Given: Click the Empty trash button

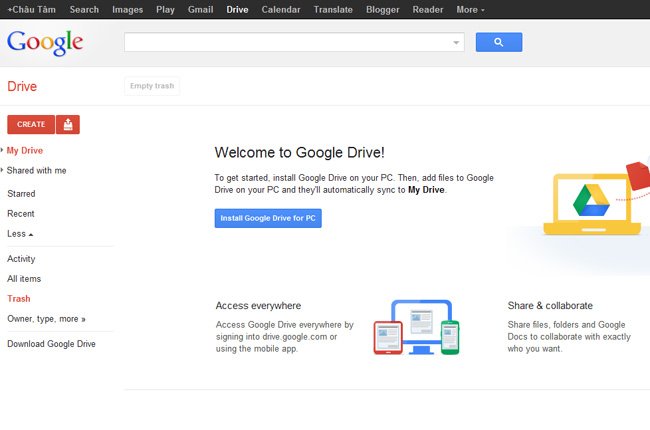Looking at the screenshot, I should (152, 86).
